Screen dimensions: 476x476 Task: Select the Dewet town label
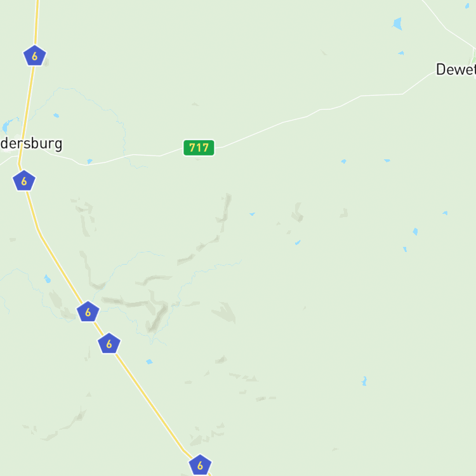click(456, 70)
